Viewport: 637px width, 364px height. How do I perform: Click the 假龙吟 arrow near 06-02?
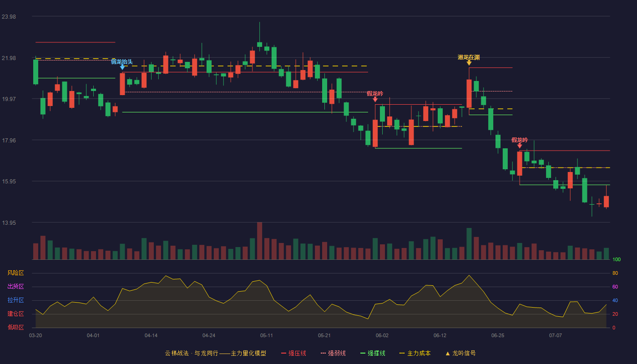click(375, 99)
